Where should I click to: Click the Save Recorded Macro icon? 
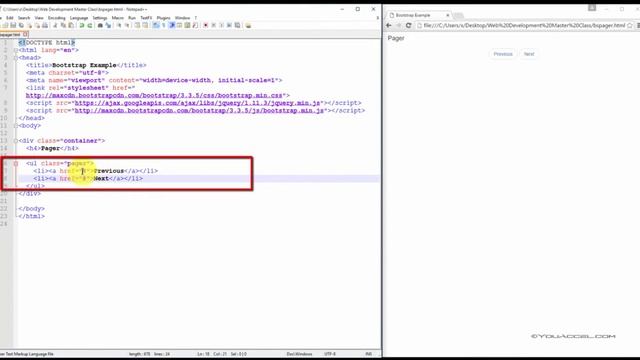tap(238, 25)
